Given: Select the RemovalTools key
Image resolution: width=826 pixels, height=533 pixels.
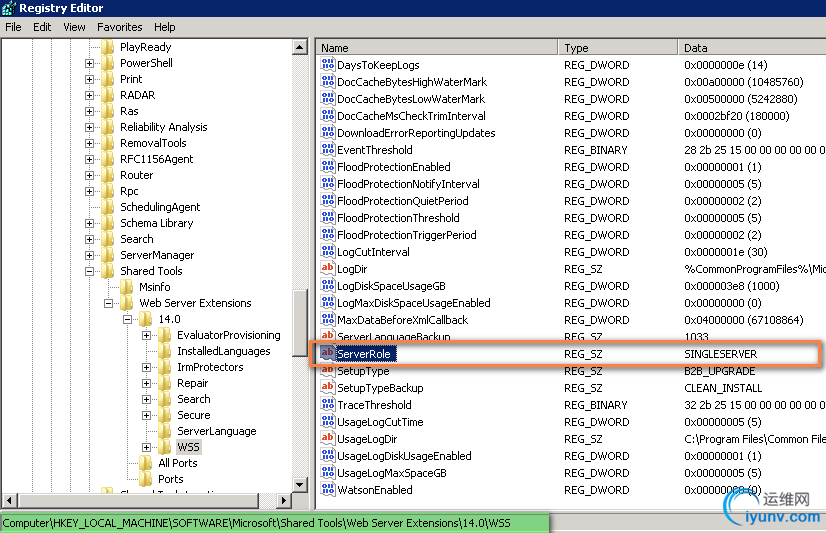Looking at the screenshot, I should [x=153, y=143].
